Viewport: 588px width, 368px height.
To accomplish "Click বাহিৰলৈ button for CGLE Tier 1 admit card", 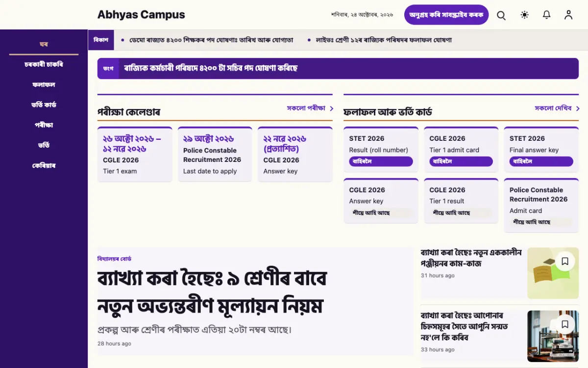I will click(x=461, y=161).
